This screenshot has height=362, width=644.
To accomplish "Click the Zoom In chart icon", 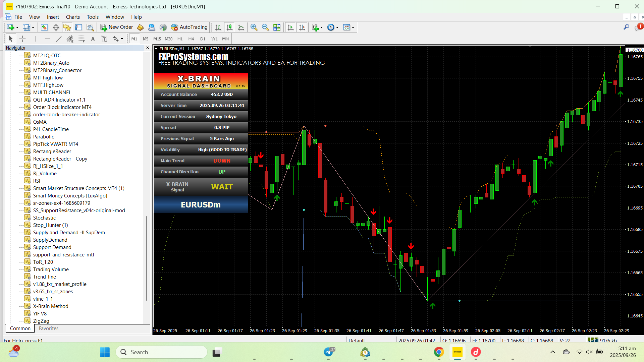I will point(254,27).
